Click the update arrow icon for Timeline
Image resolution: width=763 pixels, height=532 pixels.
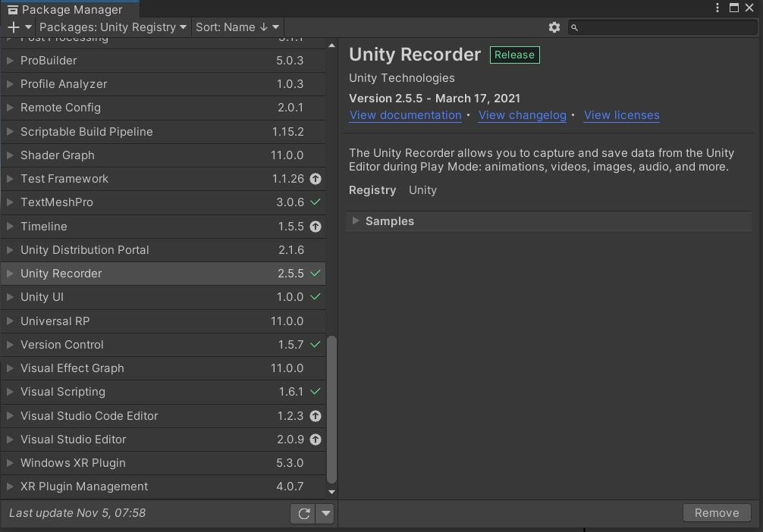[316, 227]
